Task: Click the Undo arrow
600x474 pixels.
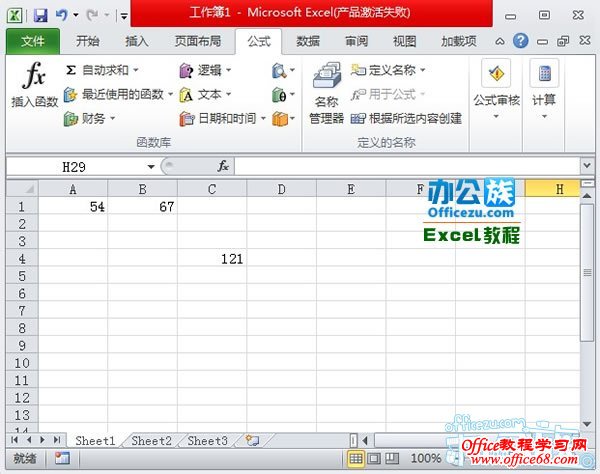Action: pyautogui.click(x=61, y=15)
